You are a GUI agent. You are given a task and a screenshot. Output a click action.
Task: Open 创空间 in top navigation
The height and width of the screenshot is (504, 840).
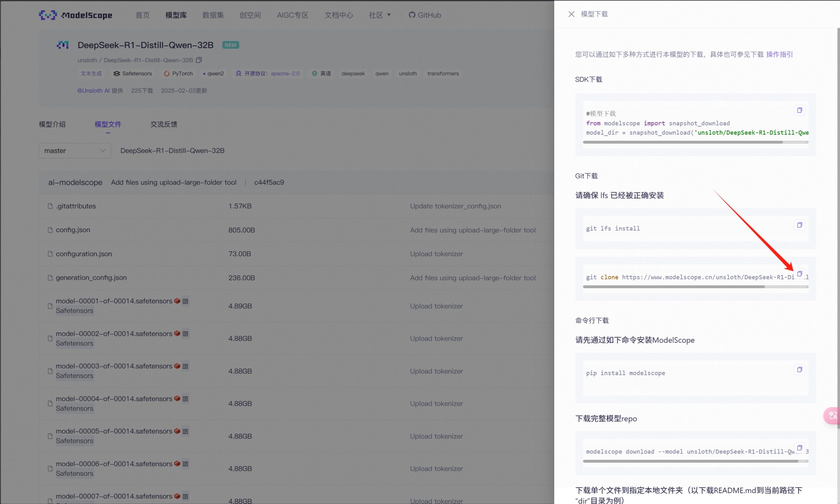(x=250, y=15)
